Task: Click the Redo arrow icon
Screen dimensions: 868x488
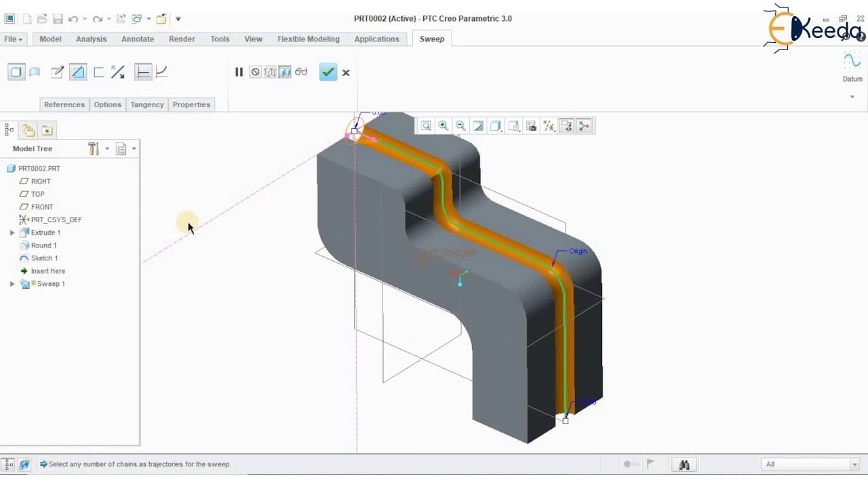Action: 97,19
